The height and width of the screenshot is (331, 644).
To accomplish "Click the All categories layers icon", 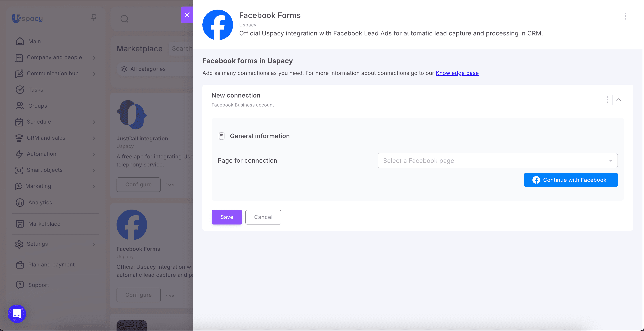I will pyautogui.click(x=124, y=69).
